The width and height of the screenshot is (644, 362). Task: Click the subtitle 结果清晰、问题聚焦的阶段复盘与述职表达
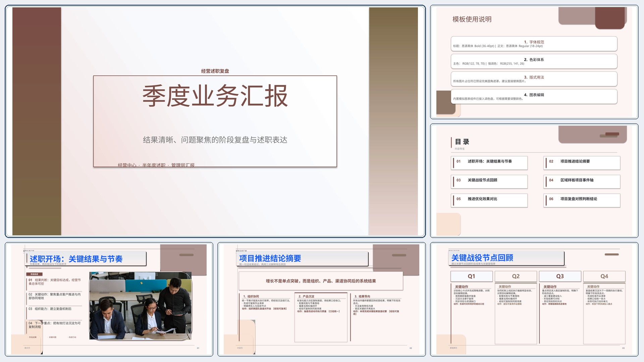point(215,140)
